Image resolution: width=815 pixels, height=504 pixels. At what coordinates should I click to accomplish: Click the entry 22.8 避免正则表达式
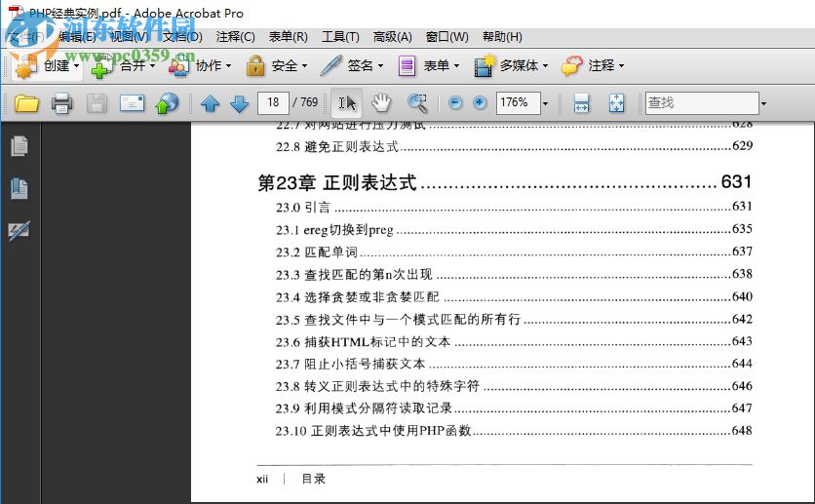[337, 146]
